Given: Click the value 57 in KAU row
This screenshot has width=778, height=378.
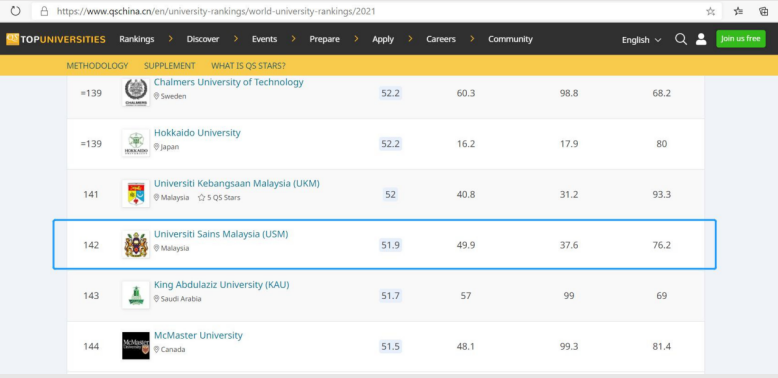Looking at the screenshot, I should (x=465, y=296).
